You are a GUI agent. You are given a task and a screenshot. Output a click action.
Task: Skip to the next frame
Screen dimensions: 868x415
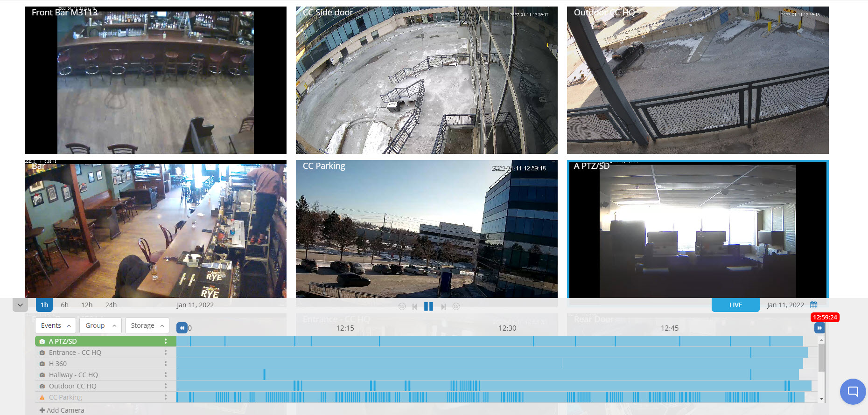tap(443, 306)
